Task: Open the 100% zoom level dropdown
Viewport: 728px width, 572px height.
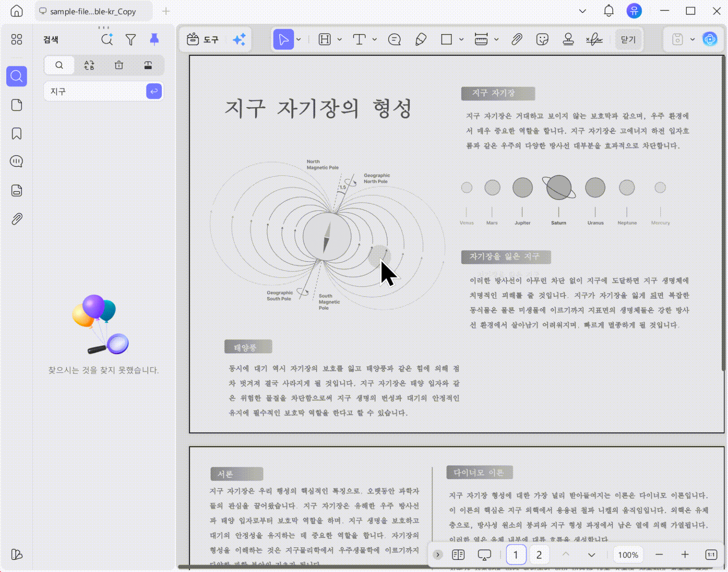Action: (x=628, y=555)
